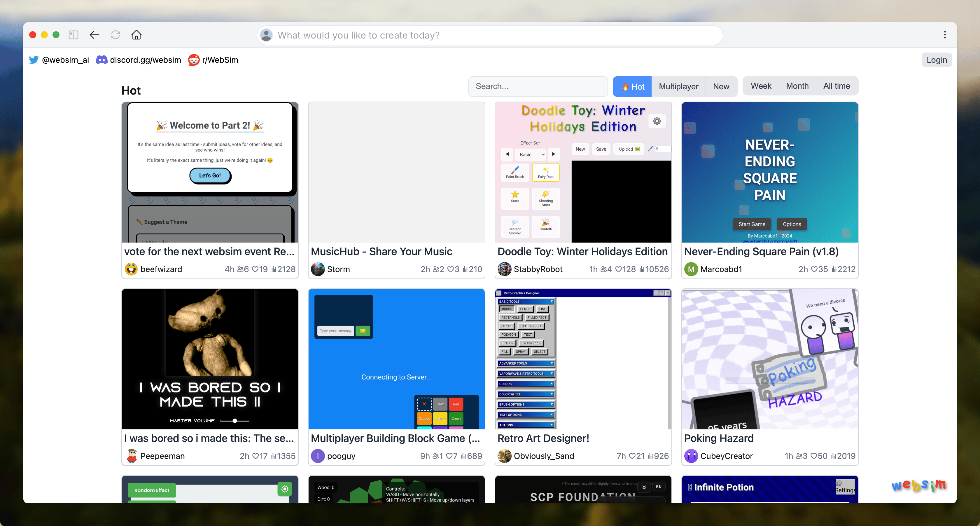
Task: Select the Paint Brush effect
Action: coord(515,173)
